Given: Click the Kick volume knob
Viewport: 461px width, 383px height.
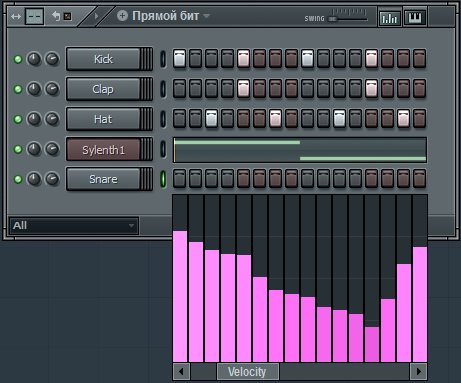Looking at the screenshot, I should tap(52, 59).
